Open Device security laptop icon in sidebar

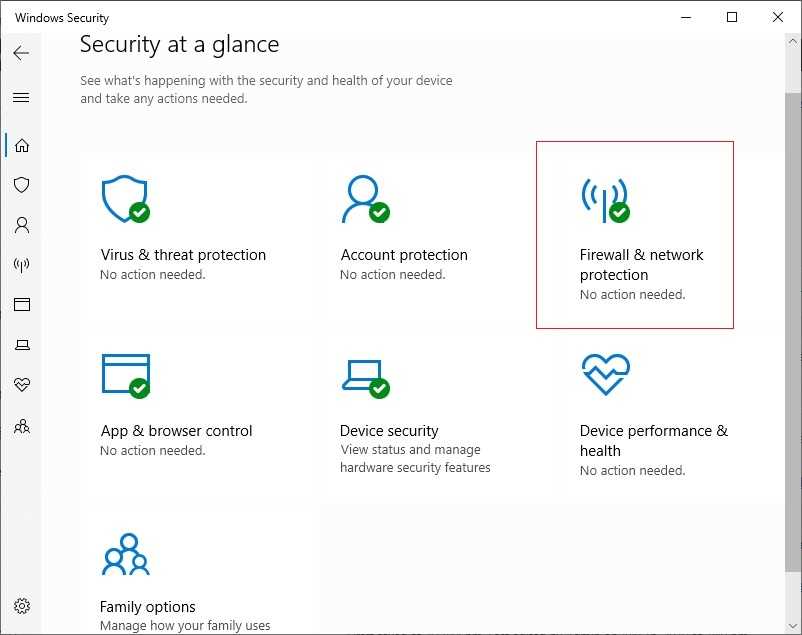tap(21, 344)
